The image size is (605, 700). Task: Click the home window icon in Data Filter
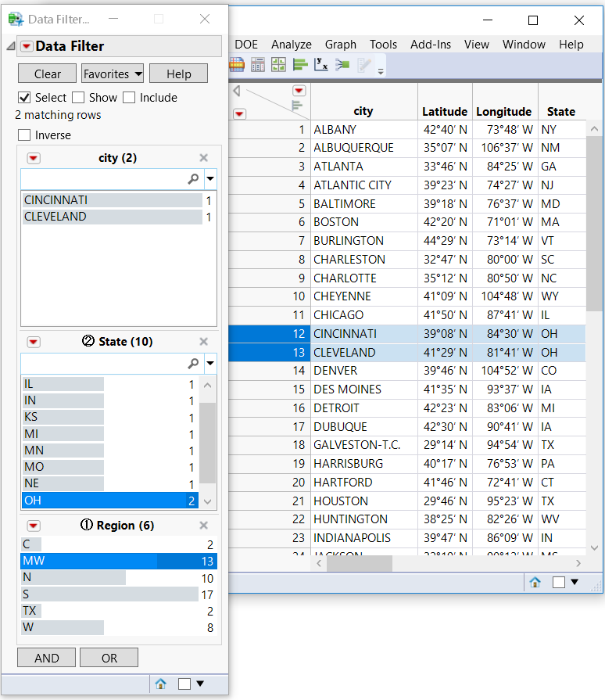pos(161,684)
